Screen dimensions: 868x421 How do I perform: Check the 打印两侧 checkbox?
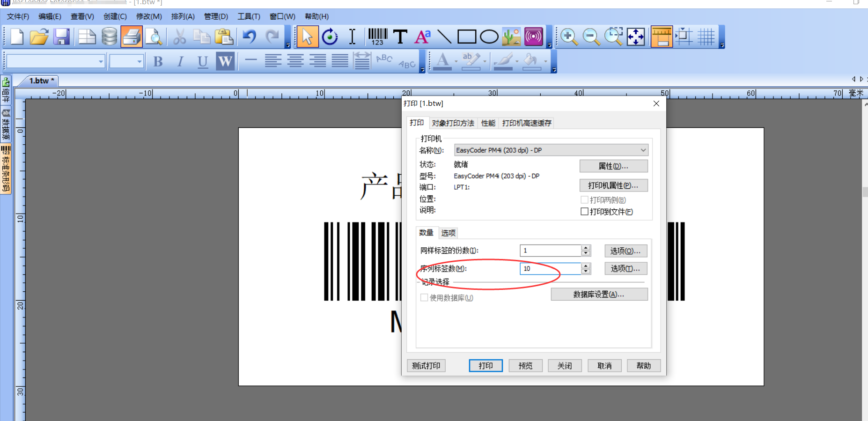pos(584,200)
